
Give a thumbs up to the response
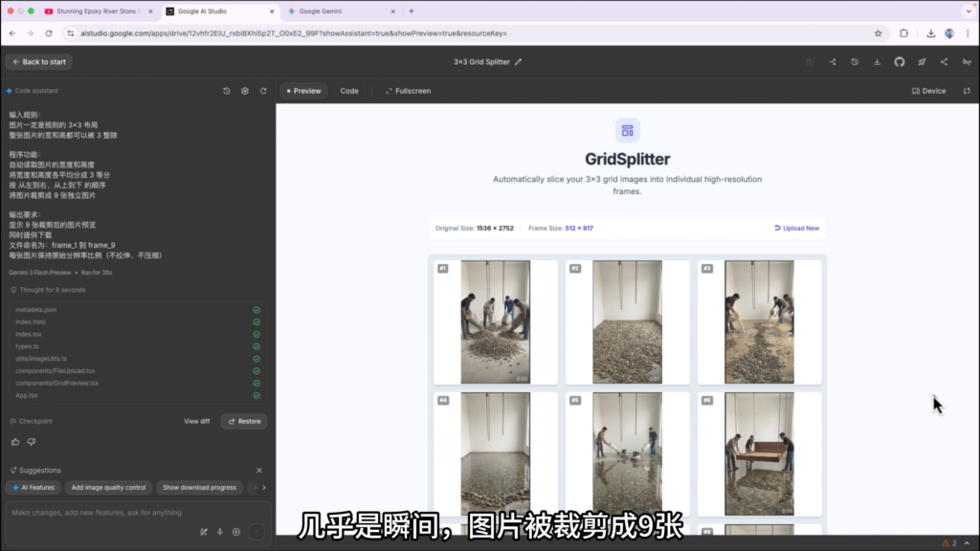pyautogui.click(x=15, y=442)
